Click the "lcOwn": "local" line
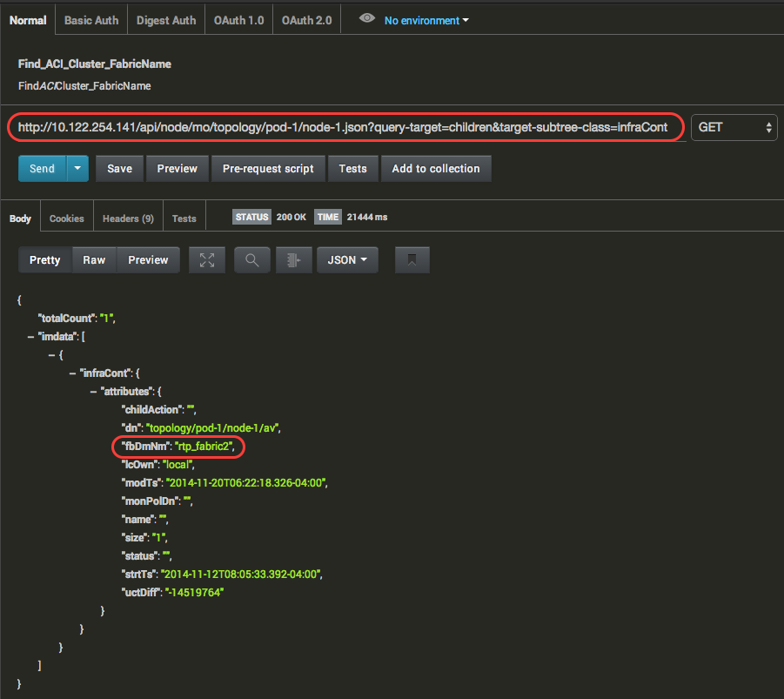Image resolution: width=784 pixels, height=699 pixels. (158, 465)
